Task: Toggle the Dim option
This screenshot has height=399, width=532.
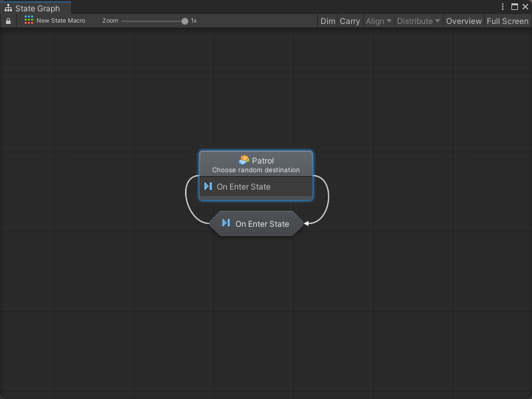Action: 328,21
